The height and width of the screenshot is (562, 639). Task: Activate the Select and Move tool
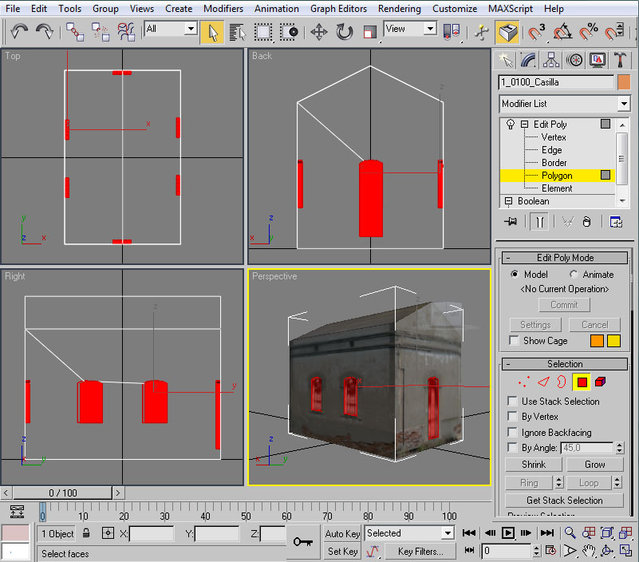(319, 31)
